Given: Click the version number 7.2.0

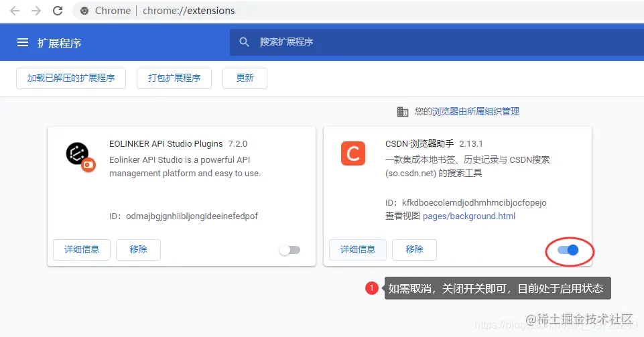Looking at the screenshot, I should 238,143.
